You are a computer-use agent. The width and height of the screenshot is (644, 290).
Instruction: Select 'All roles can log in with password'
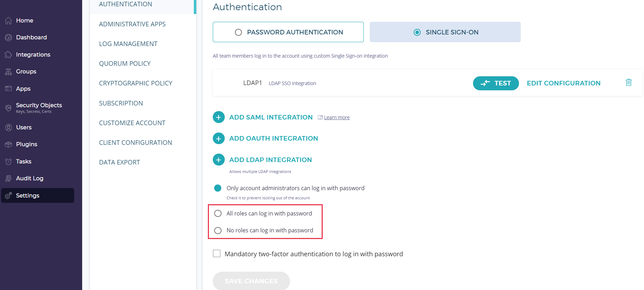(x=218, y=213)
